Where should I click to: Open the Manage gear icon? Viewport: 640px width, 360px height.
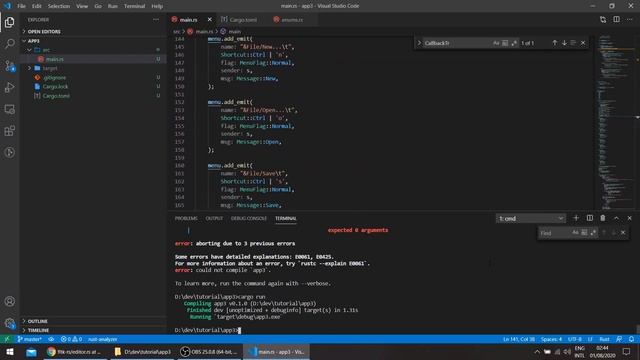(x=9, y=323)
